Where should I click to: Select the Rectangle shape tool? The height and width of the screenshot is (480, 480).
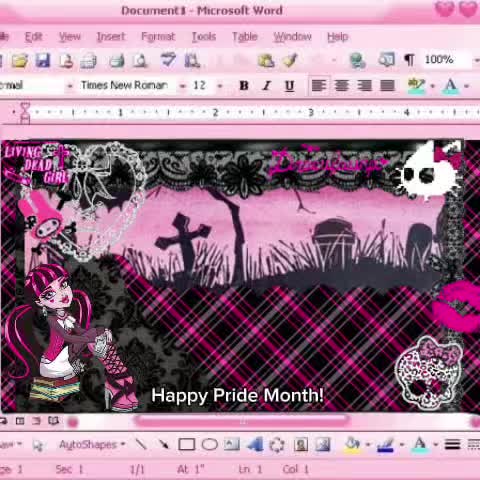tap(187, 444)
